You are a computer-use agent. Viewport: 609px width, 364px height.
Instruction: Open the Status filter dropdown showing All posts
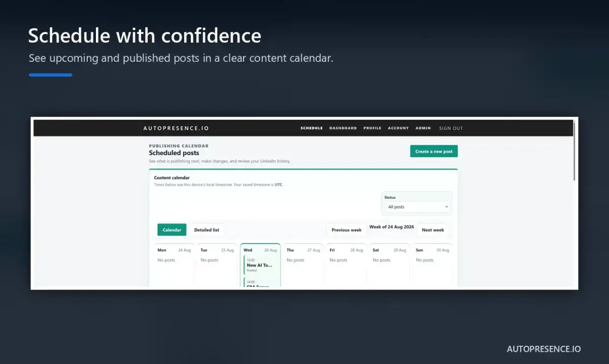point(418,207)
